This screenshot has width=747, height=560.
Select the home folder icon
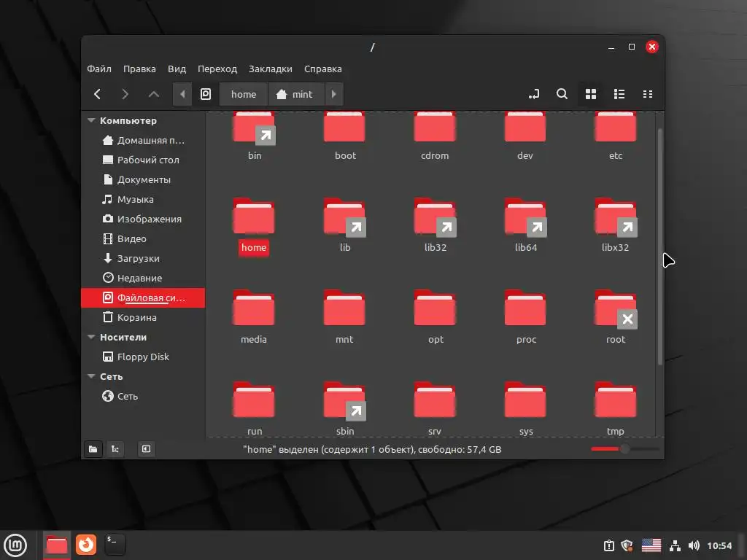click(x=254, y=216)
